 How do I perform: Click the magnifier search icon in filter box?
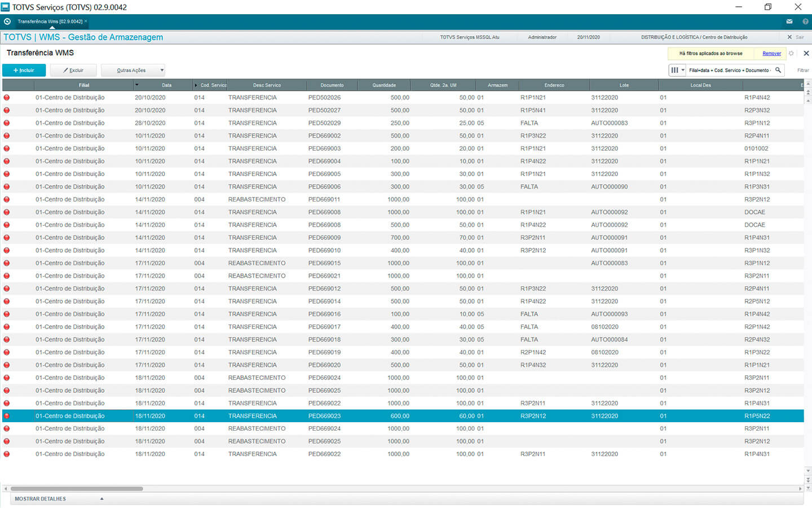[778, 71]
